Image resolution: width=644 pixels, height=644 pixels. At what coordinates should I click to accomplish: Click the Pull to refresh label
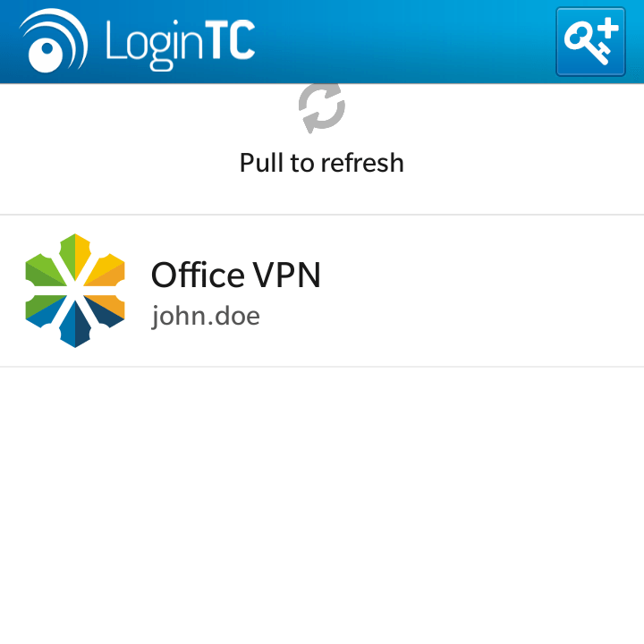pos(322,163)
